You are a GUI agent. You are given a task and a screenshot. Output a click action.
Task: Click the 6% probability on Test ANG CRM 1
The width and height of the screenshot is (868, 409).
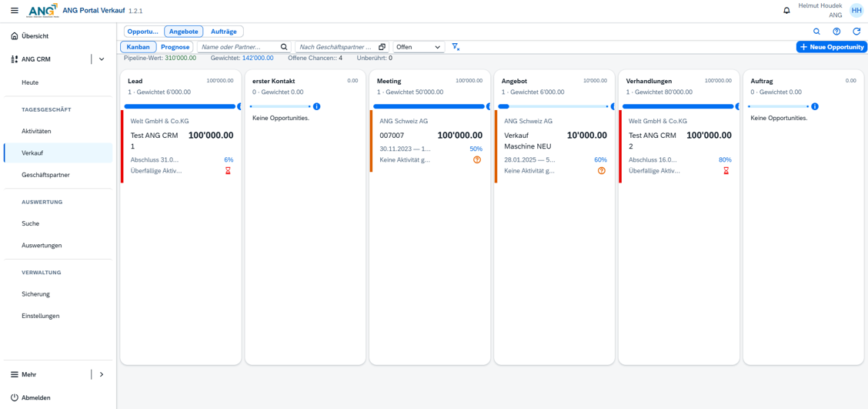tap(229, 159)
